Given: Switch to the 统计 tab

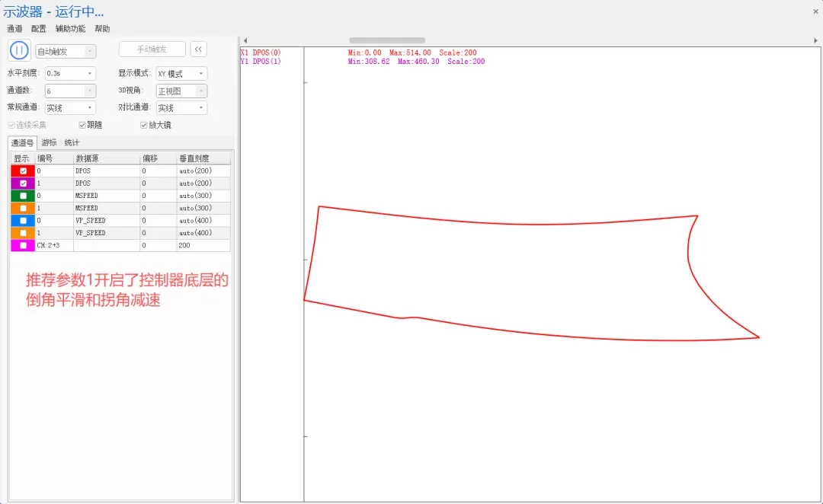Looking at the screenshot, I should click(x=72, y=142).
